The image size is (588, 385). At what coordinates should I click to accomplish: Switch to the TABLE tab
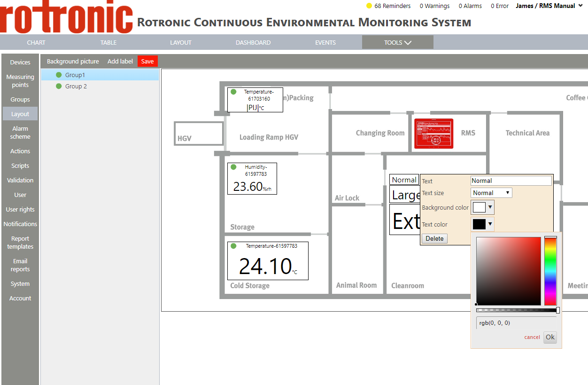pyautogui.click(x=108, y=42)
